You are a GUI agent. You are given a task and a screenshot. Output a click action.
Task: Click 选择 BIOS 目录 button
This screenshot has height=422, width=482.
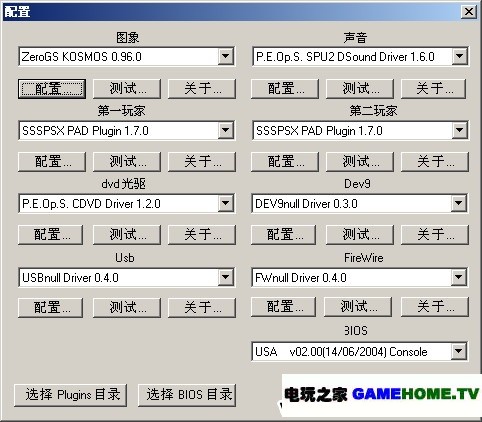(x=187, y=395)
